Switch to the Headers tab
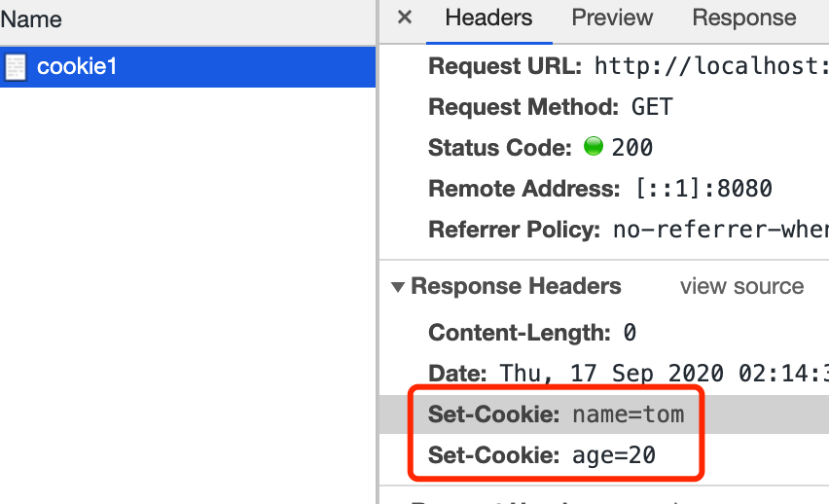 click(488, 18)
